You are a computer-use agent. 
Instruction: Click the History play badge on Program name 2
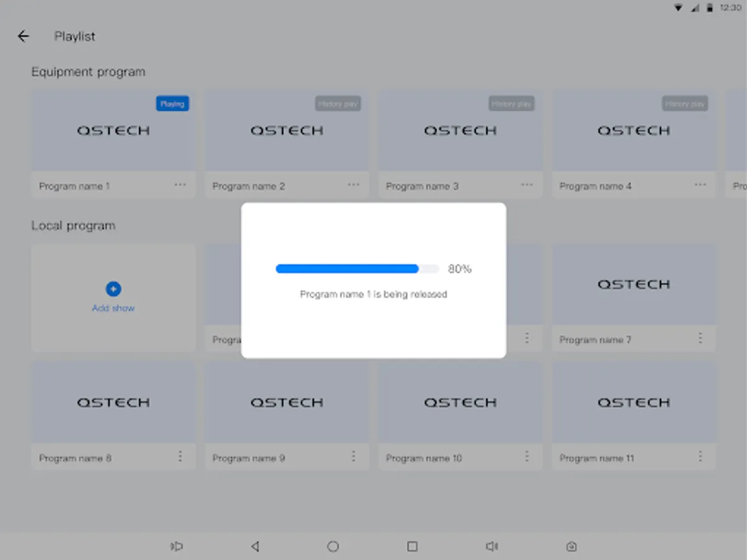pos(338,104)
